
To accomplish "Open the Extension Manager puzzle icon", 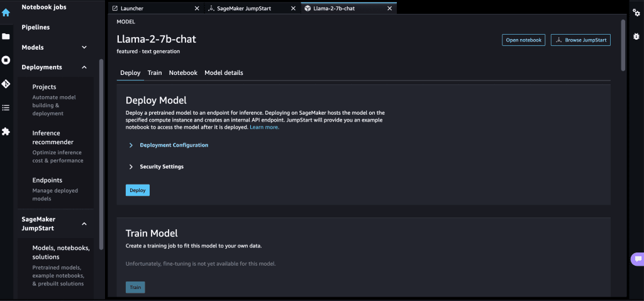I will [6, 132].
